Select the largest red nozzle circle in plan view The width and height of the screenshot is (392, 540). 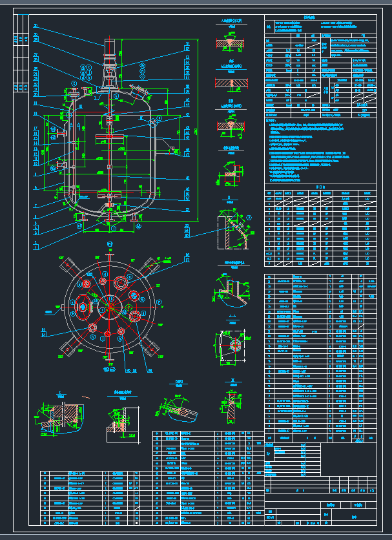(83, 306)
